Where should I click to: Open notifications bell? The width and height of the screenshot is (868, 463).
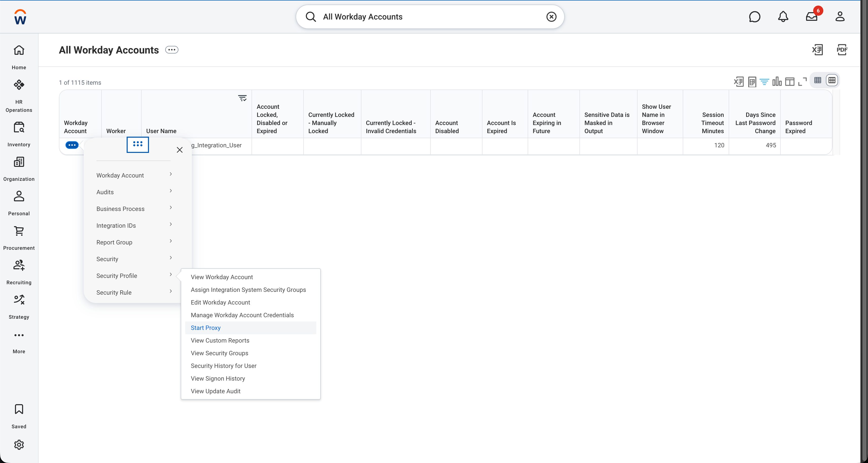coord(783,17)
